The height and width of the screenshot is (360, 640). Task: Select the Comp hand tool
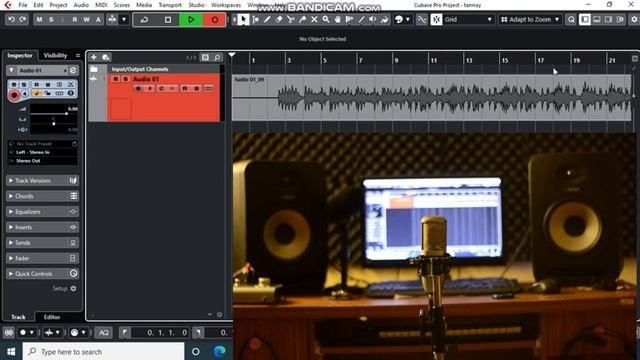point(338,19)
